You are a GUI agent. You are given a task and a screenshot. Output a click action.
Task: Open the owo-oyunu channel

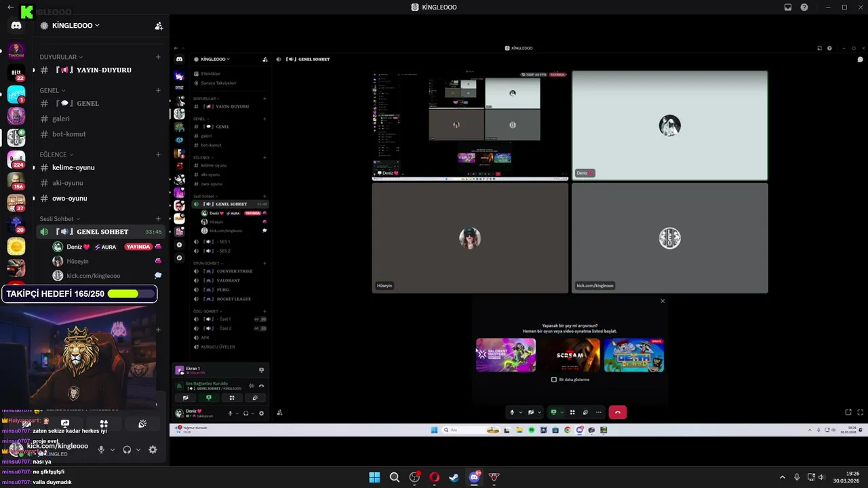[x=100, y=199]
